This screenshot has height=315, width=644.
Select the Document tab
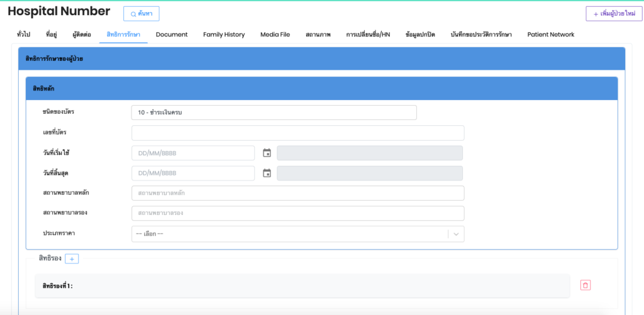pyautogui.click(x=172, y=35)
